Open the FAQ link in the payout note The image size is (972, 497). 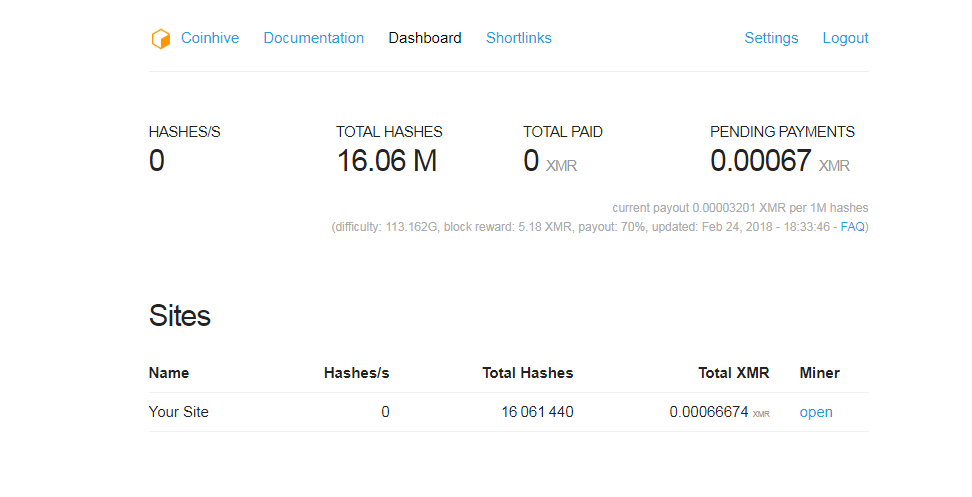852,227
